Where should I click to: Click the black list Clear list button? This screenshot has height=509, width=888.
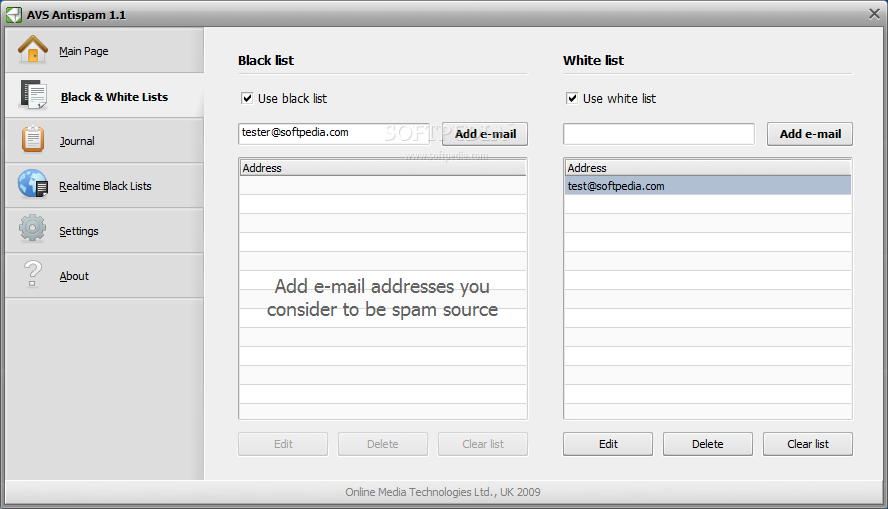pos(483,444)
